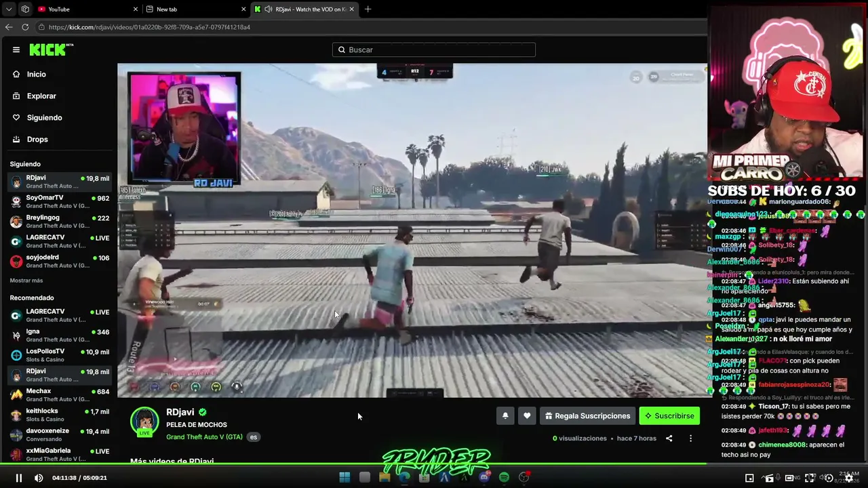The height and width of the screenshot is (488, 868).
Task: Open the video more options menu
Action: point(690,439)
